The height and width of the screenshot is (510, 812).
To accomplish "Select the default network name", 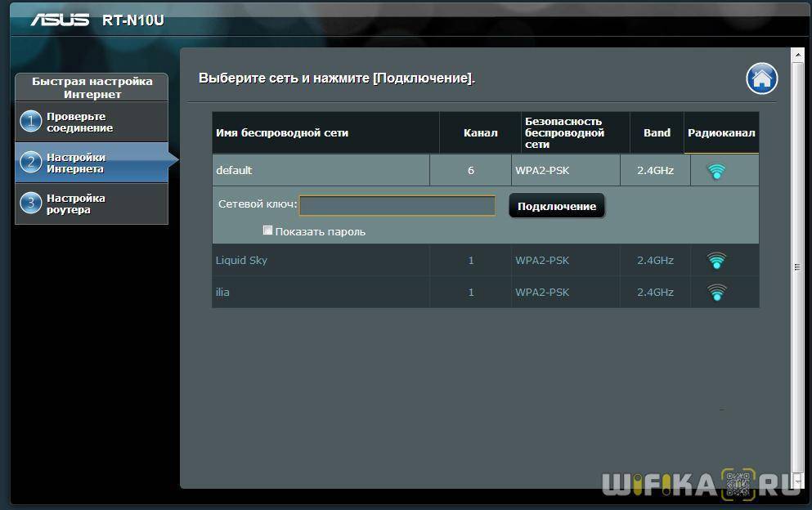I will pyautogui.click(x=234, y=171).
